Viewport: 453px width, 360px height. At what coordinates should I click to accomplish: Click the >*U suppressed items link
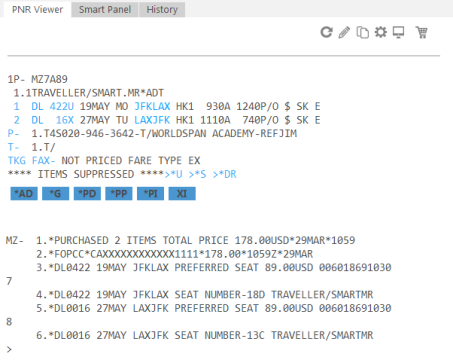173,174
